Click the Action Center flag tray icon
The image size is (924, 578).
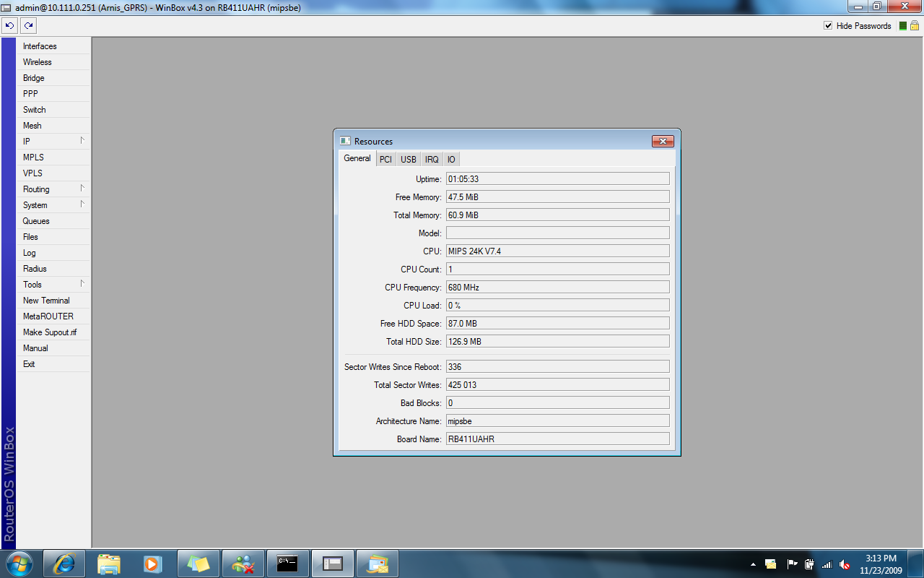coord(792,564)
